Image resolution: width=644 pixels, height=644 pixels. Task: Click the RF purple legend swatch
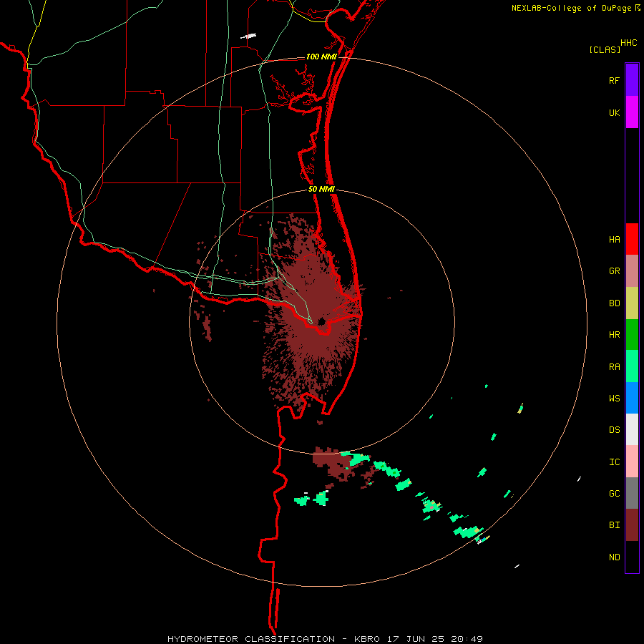coord(632,79)
